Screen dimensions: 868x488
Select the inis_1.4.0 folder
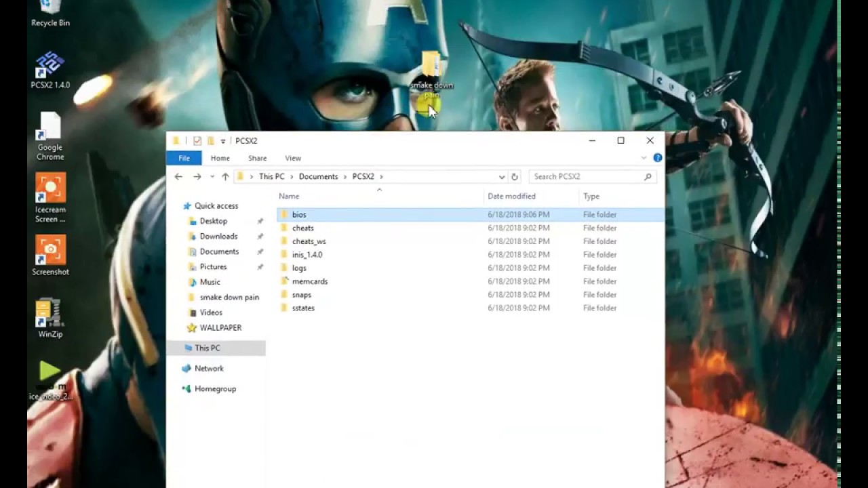(307, 254)
